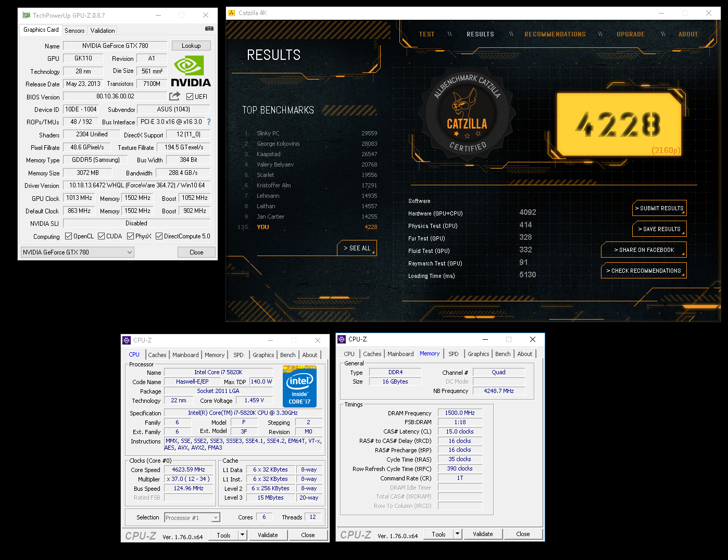Click the DRAM Frequency value
728x560 pixels.
[x=460, y=413]
